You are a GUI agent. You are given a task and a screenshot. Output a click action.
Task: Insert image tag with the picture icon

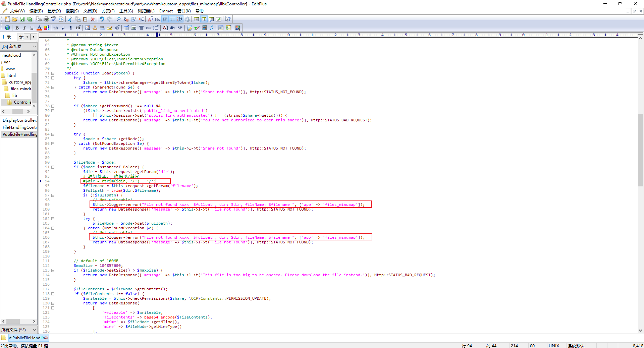click(x=88, y=28)
